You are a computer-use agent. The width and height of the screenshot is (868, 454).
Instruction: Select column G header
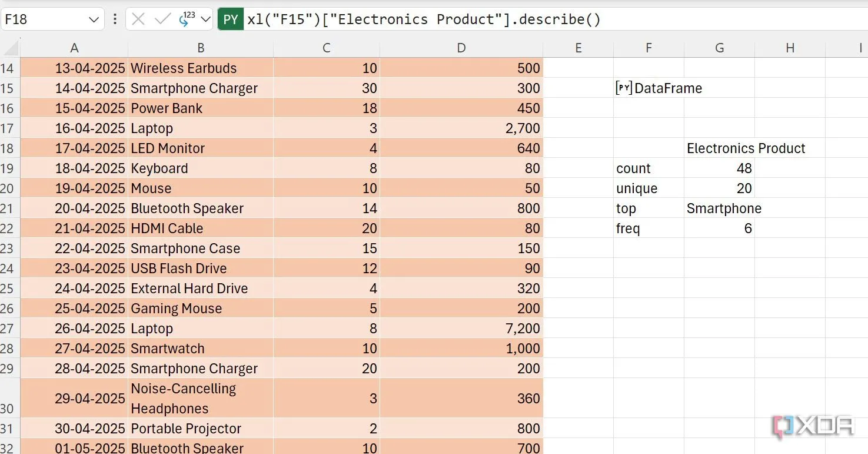[719, 48]
